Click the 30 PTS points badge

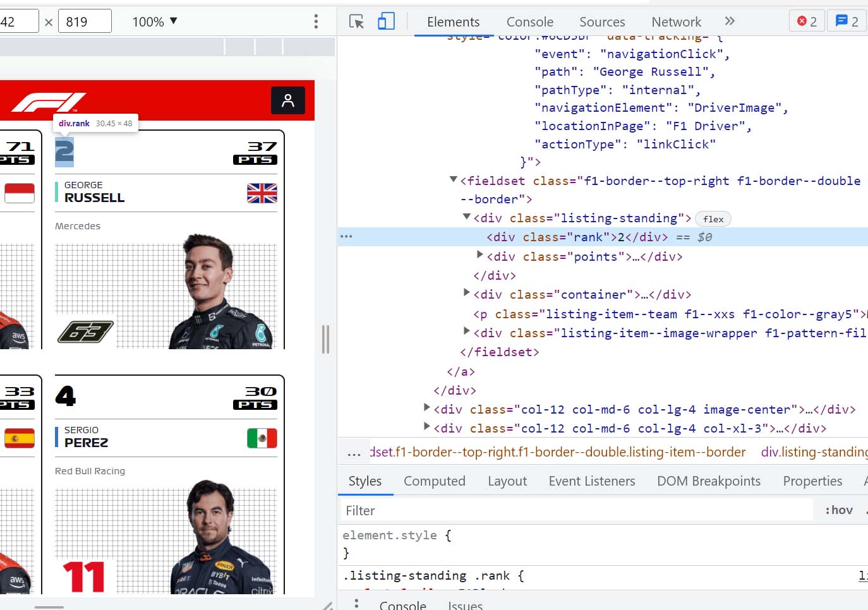click(x=255, y=398)
